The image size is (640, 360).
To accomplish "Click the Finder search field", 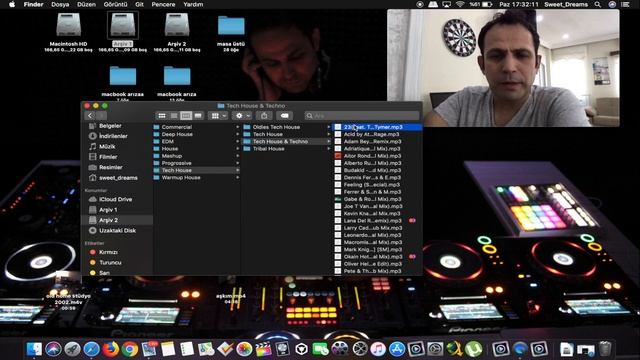I will (362, 116).
